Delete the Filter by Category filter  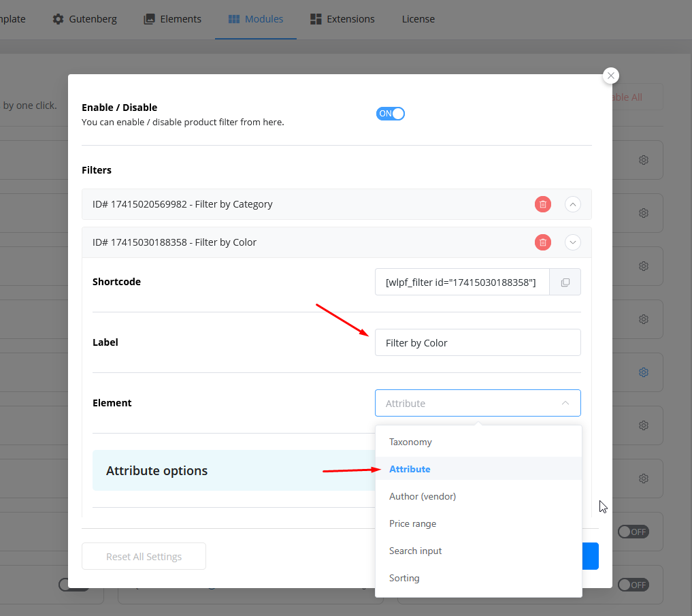tap(542, 204)
